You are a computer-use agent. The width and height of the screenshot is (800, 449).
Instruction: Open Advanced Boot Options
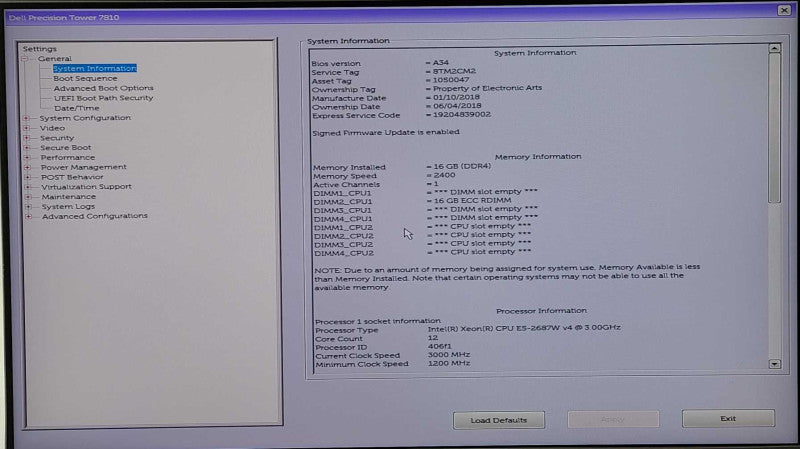click(x=104, y=88)
